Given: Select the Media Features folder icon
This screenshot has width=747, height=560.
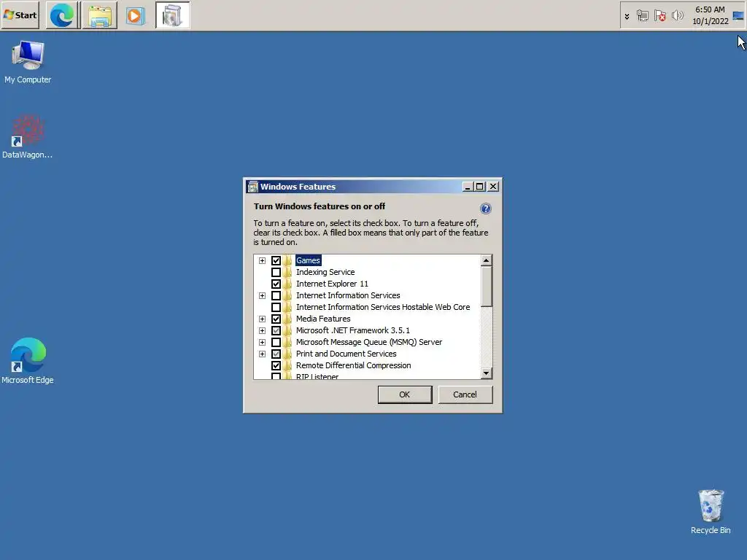Looking at the screenshot, I should coord(287,319).
